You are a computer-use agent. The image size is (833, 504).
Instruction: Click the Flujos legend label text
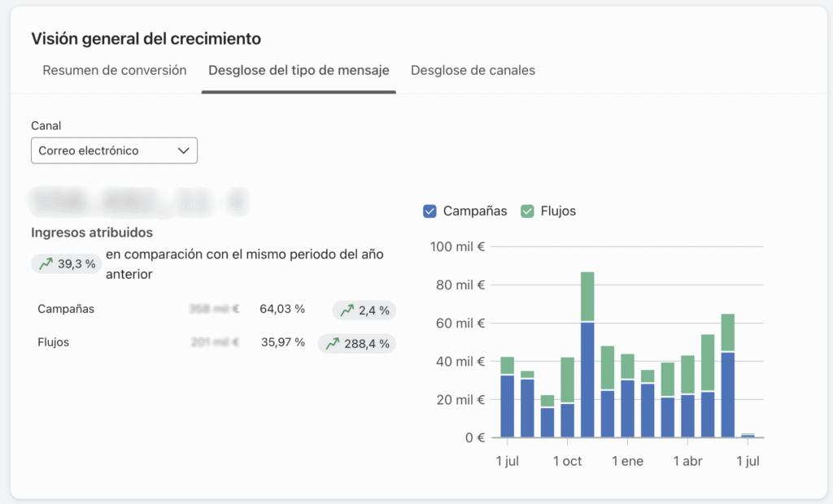click(x=557, y=211)
